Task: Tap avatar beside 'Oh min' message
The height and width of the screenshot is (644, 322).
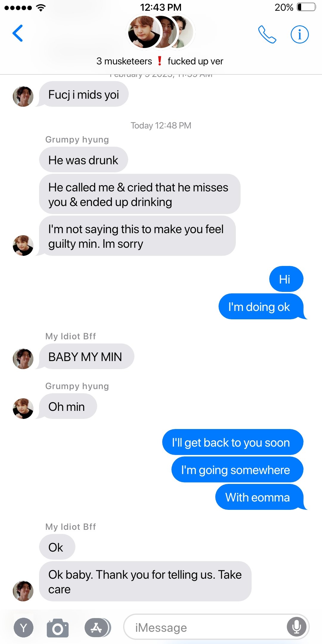Action: [x=23, y=408]
